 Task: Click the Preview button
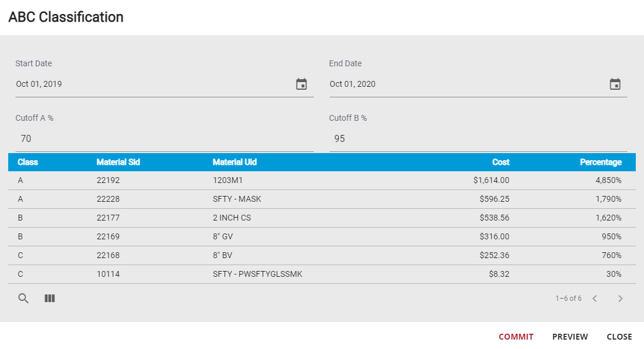[x=570, y=337]
